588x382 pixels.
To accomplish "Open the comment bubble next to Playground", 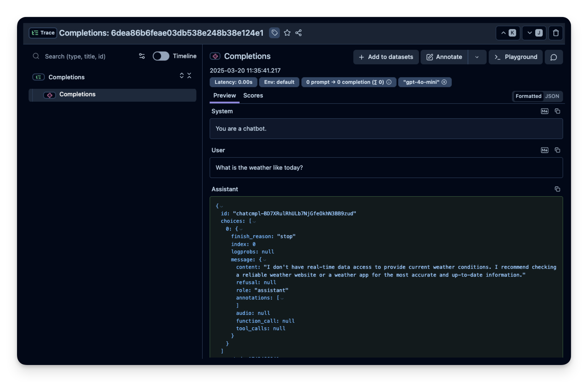I will [x=554, y=57].
